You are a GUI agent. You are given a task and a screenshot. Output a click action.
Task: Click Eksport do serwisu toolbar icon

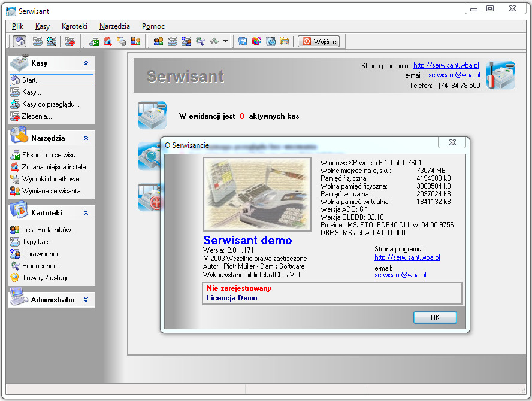click(x=94, y=42)
